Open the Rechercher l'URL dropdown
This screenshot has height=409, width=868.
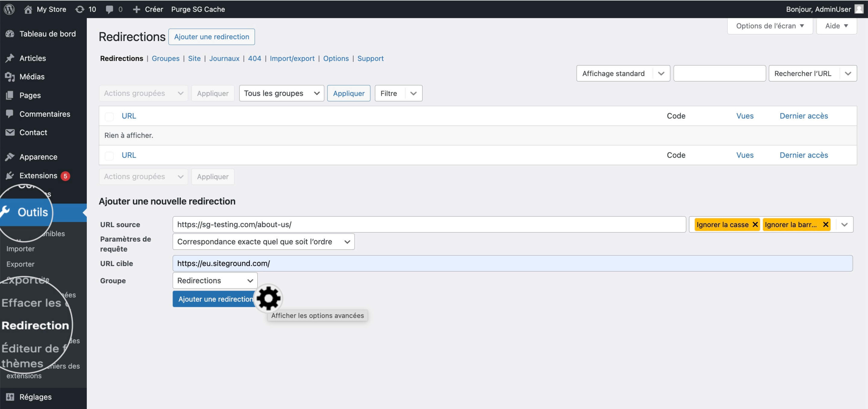(x=812, y=73)
